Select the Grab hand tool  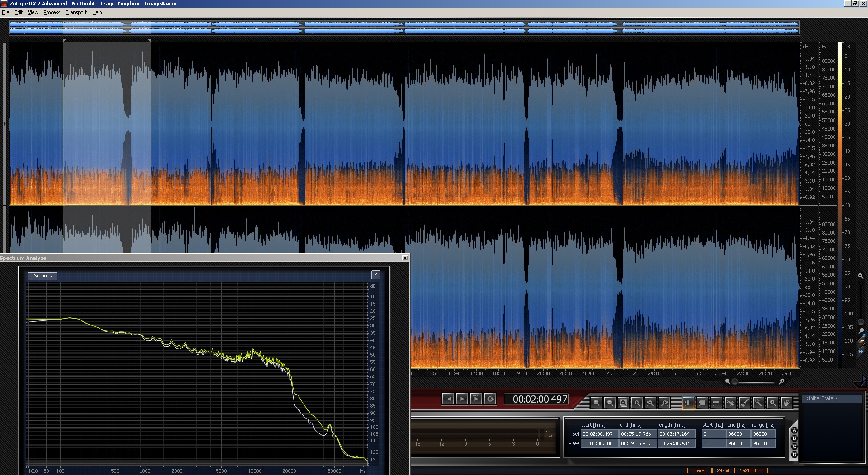point(787,403)
